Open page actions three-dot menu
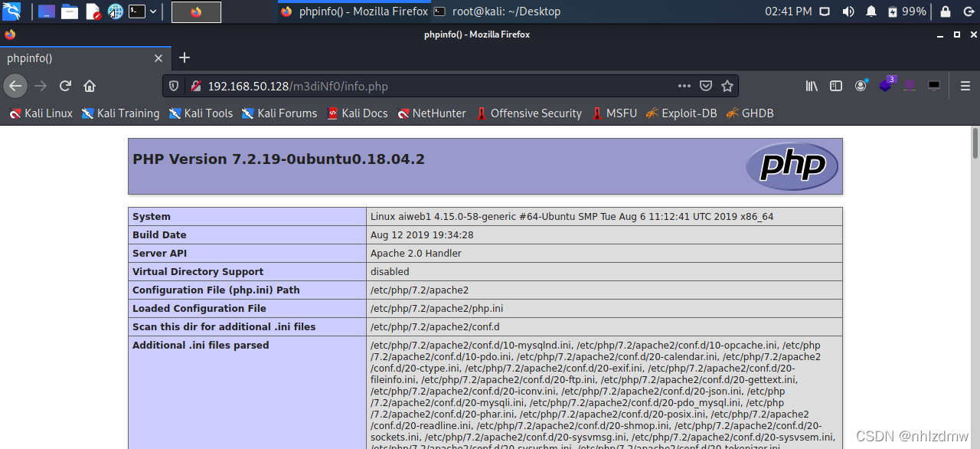Screen dimensions: 980x449 [684, 86]
